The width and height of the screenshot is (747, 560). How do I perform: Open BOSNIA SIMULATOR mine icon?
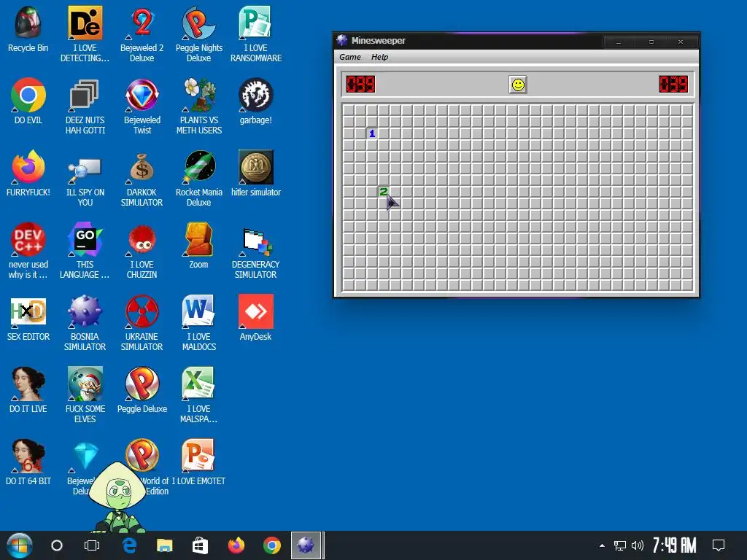pyautogui.click(x=85, y=323)
